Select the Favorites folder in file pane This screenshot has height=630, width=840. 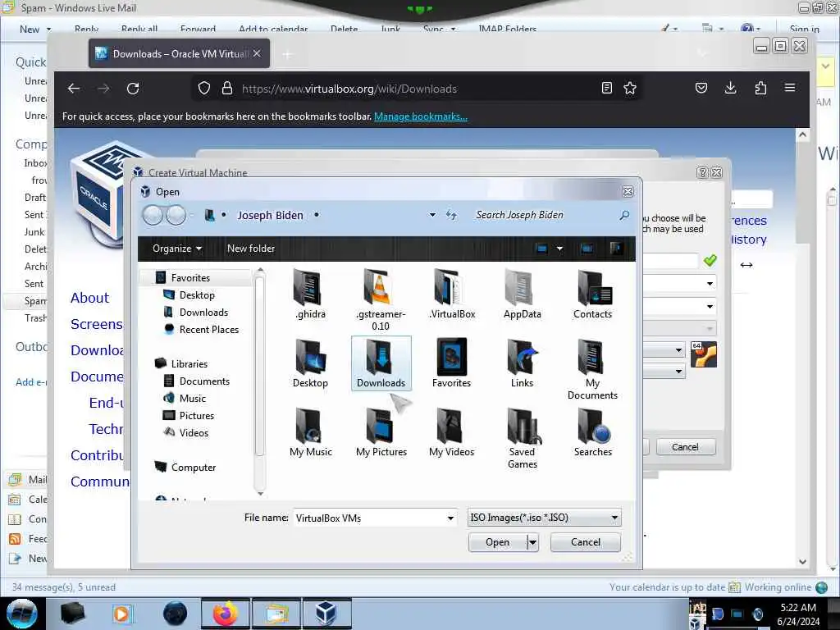[452, 363]
